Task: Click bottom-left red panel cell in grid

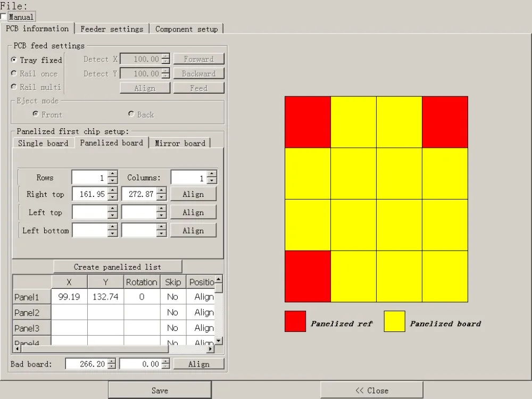Action: click(307, 276)
